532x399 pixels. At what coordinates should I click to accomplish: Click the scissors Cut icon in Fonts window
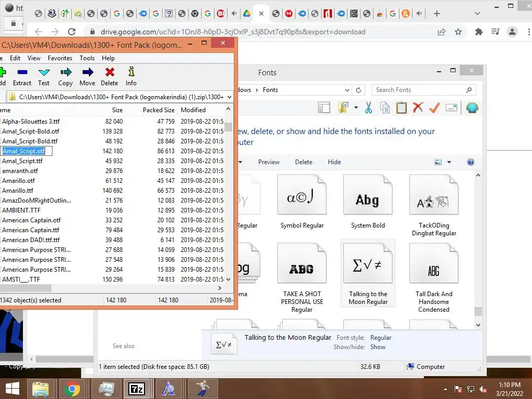point(368,108)
